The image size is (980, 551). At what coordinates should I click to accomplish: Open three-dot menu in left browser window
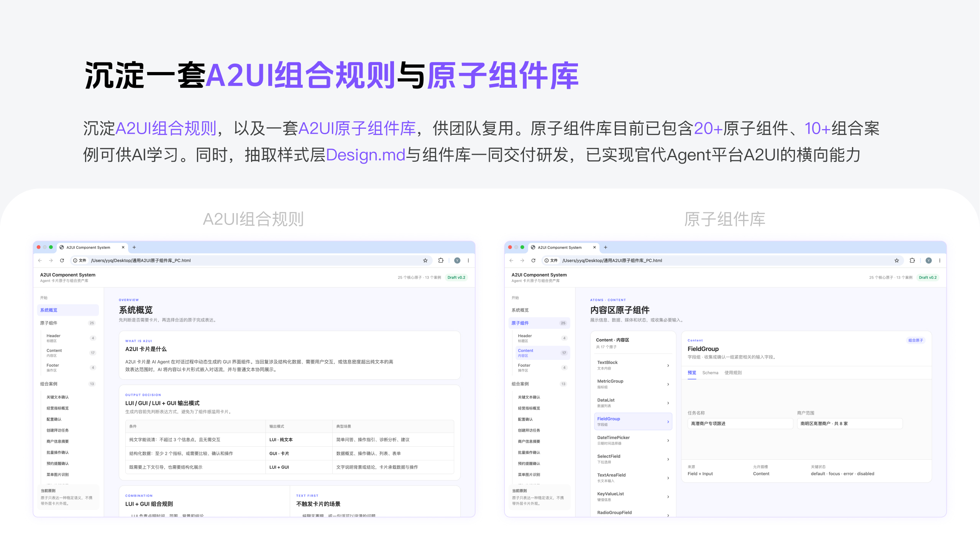point(468,261)
